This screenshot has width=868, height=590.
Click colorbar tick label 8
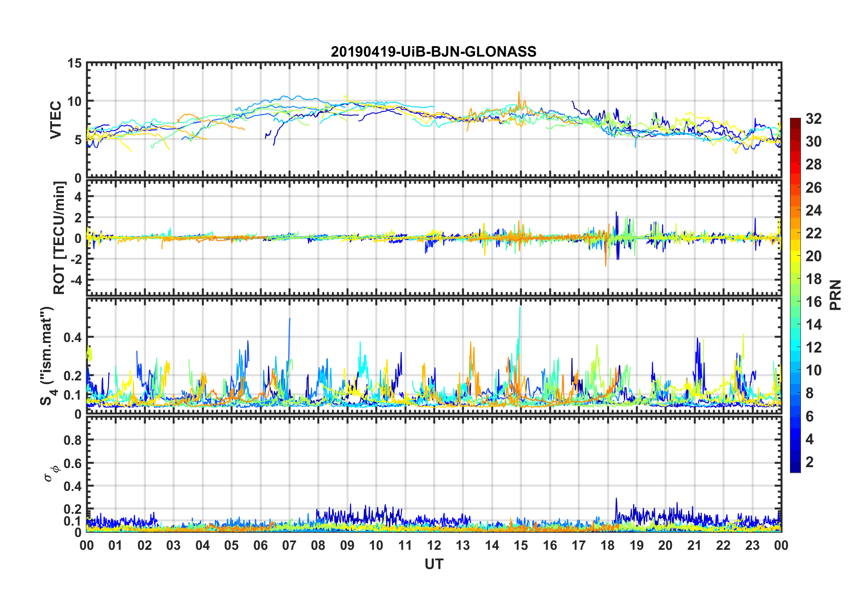click(x=810, y=393)
